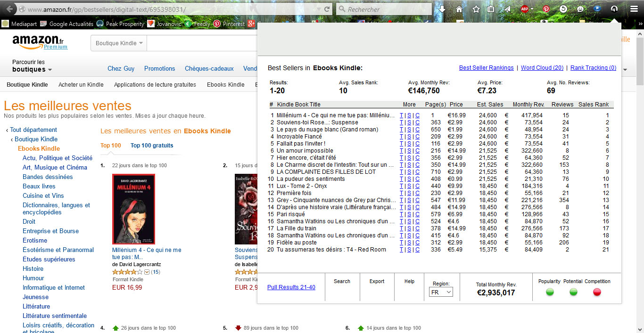Click the site identity globe icon
This screenshot has height=333, width=644.
click(22, 9)
